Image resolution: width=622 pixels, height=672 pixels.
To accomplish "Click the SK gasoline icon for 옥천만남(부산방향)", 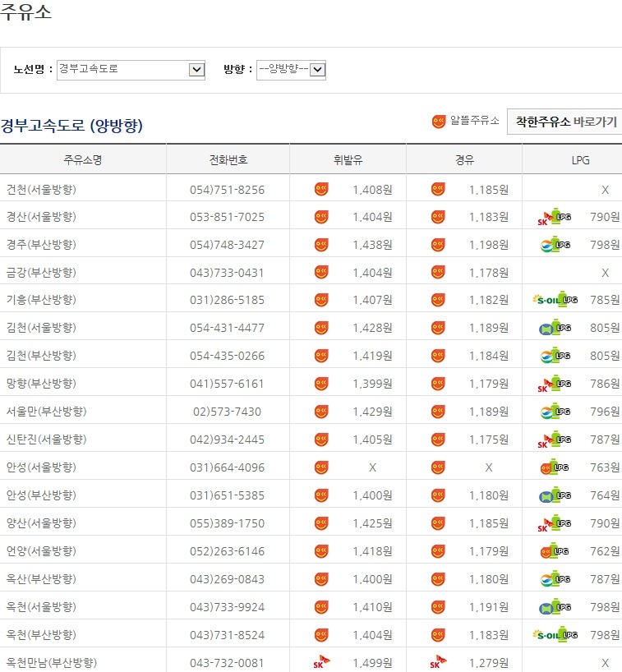I will click(320, 662).
